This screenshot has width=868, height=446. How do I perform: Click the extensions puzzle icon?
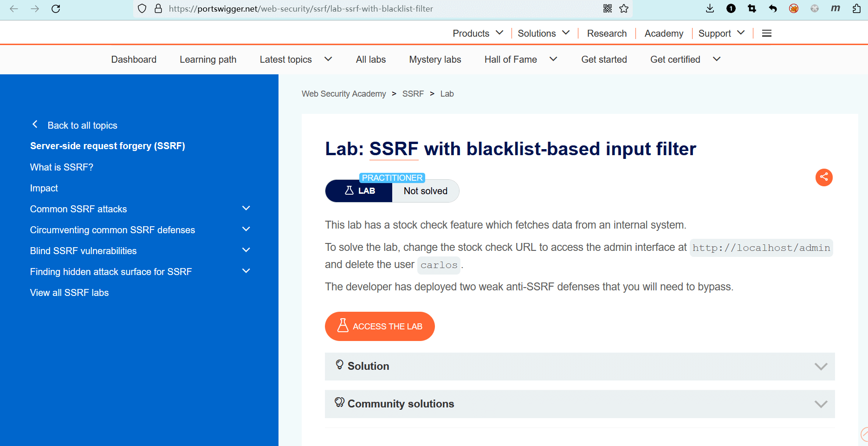[x=856, y=9]
